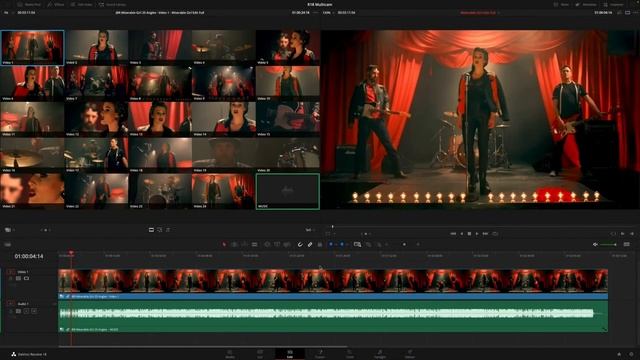Disable the Video 1 track
This screenshot has width=640, height=360.
pyautogui.click(x=27, y=278)
